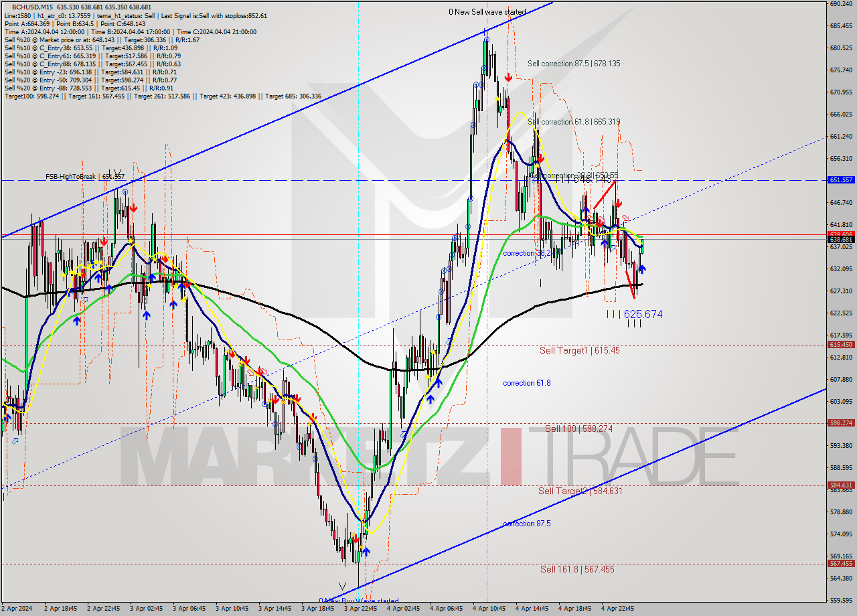Screen dimensions: 857x616
Task: Click the '3 Apr 02:45' time axis label
Action: [x=146, y=609]
